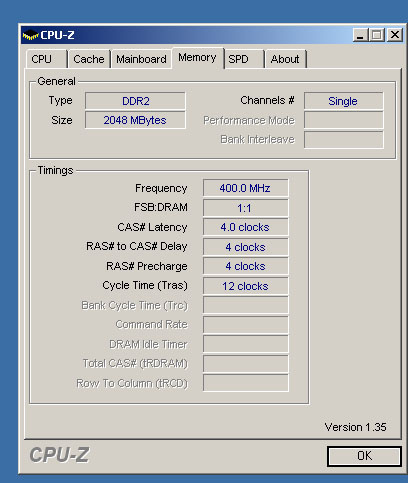The width and height of the screenshot is (408, 483).
Task: Click the Memory tab
Action: (198, 58)
